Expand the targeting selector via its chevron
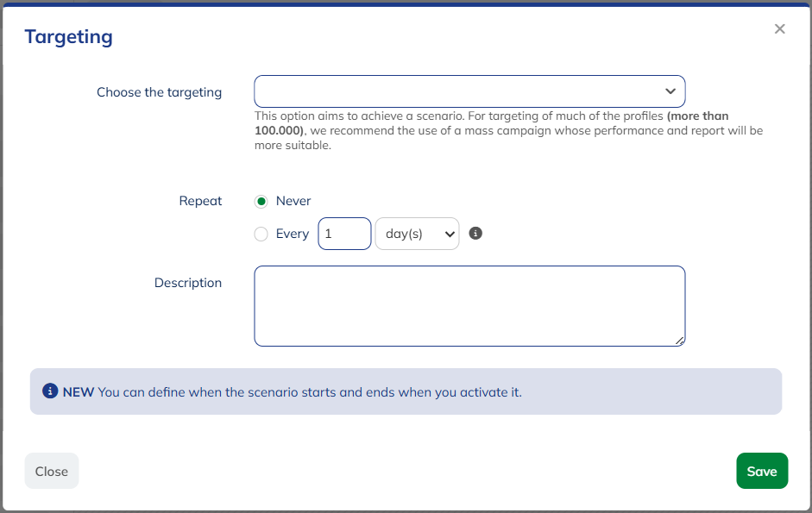Screen dimensions: 812x513 tap(671, 91)
